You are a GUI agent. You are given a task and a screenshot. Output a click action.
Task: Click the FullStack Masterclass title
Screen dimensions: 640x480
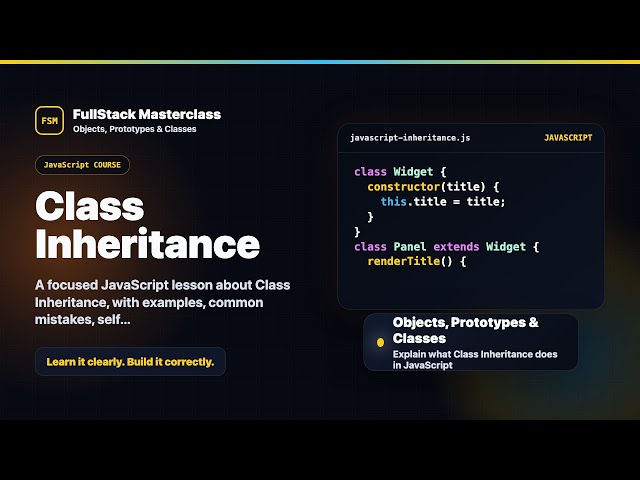pos(147,114)
